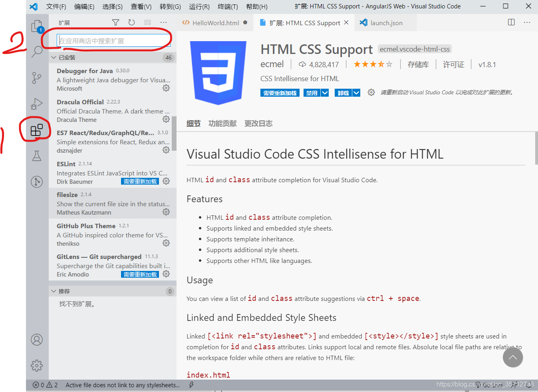Open gear menu for GitLens extension
The width and height of the screenshot is (538, 392).
coord(166,274)
